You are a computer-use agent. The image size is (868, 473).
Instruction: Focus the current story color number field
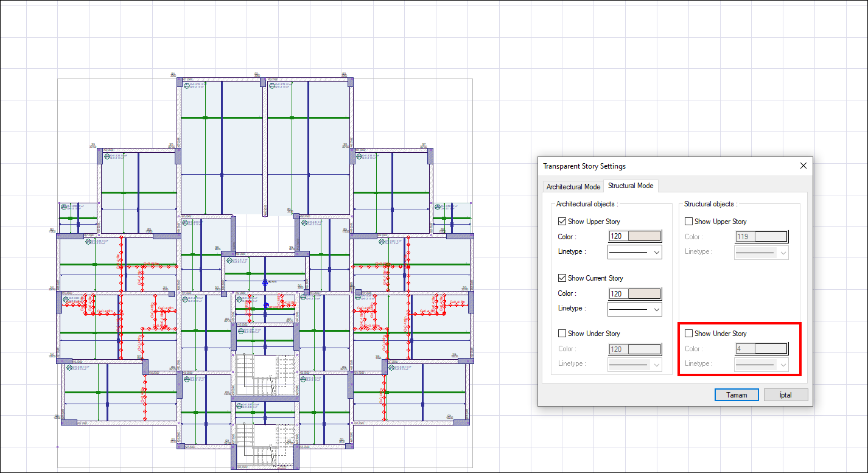click(x=617, y=293)
